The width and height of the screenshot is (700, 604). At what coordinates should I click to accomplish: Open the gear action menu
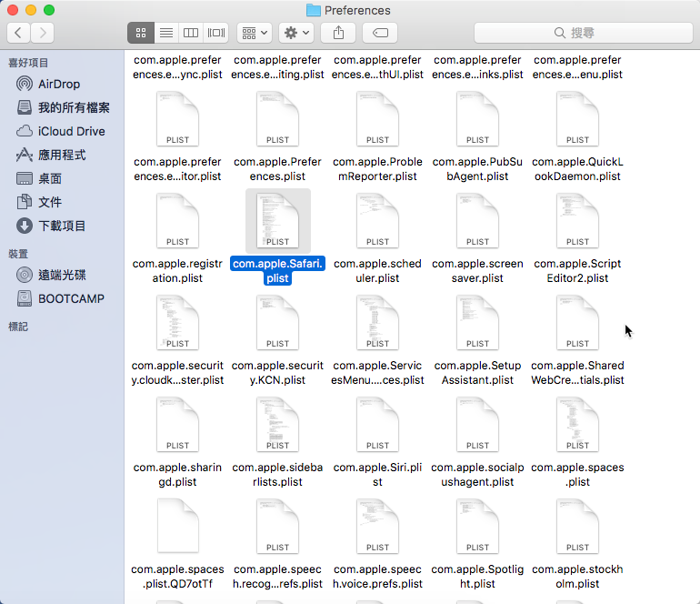(296, 33)
